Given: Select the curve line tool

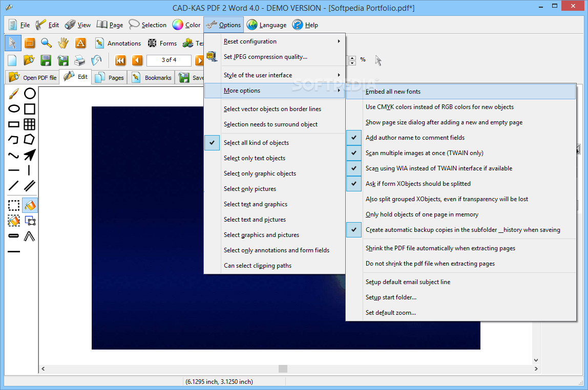Looking at the screenshot, I should click(x=13, y=155).
